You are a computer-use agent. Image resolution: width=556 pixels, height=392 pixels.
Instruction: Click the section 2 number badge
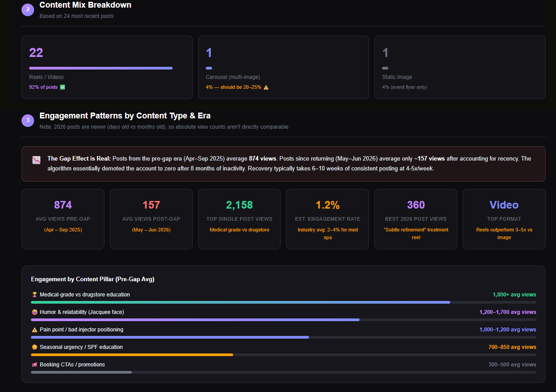28,9
